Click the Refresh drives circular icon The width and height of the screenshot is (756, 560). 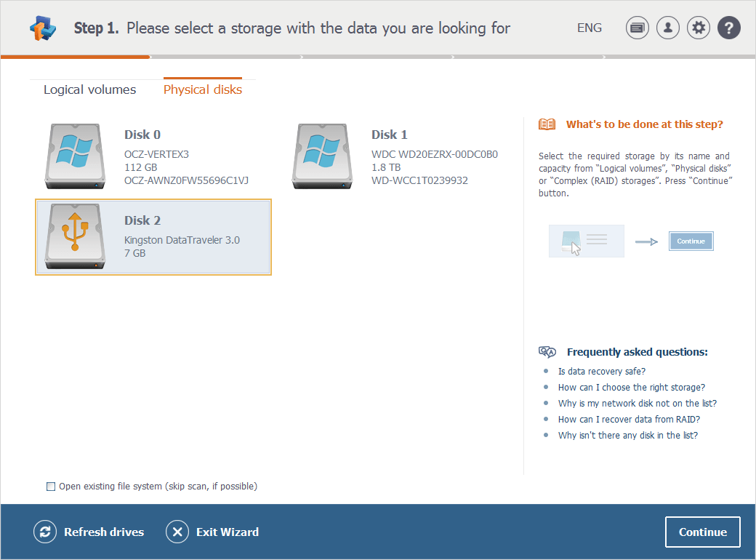point(45,532)
